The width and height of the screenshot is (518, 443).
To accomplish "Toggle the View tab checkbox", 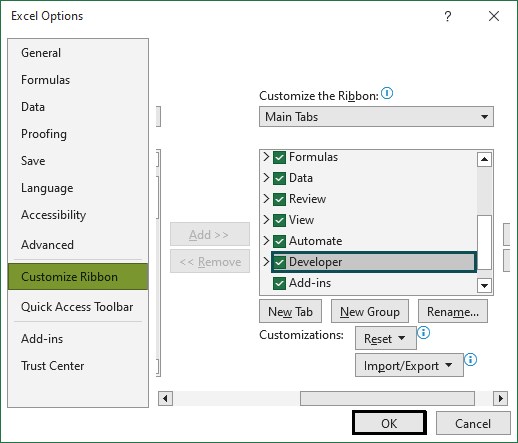I will pos(279,220).
